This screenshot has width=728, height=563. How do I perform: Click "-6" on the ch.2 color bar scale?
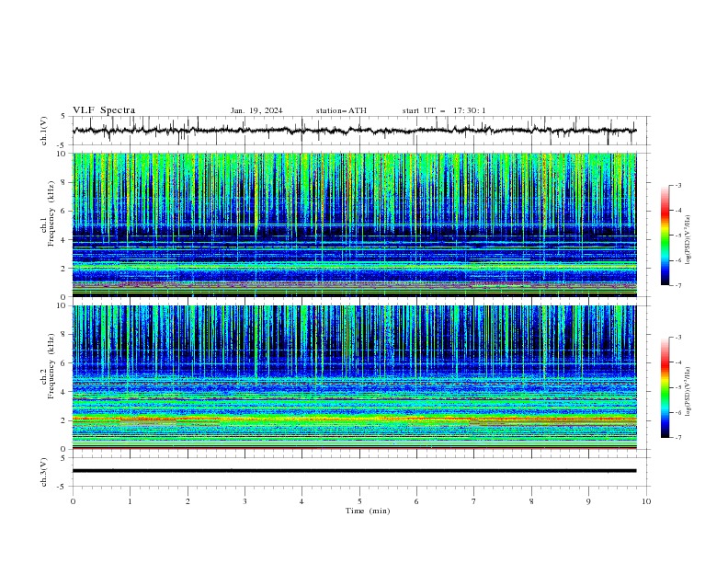[x=678, y=412]
